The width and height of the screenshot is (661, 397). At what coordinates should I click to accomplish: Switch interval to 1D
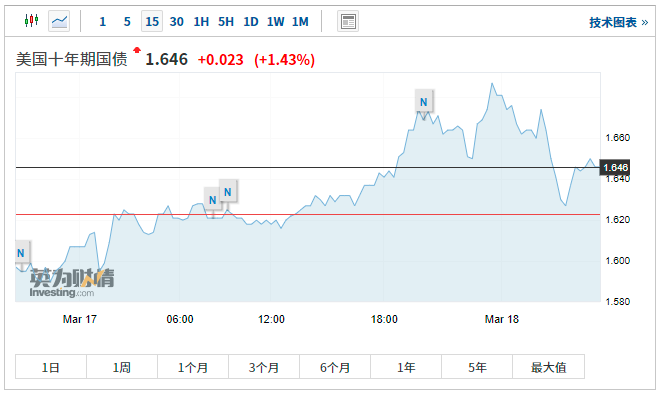click(250, 21)
